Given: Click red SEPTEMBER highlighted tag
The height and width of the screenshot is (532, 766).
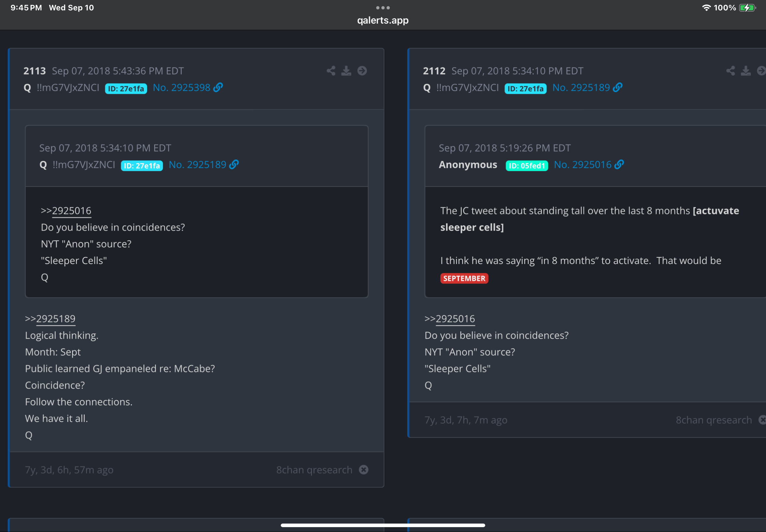Looking at the screenshot, I should pyautogui.click(x=464, y=279).
